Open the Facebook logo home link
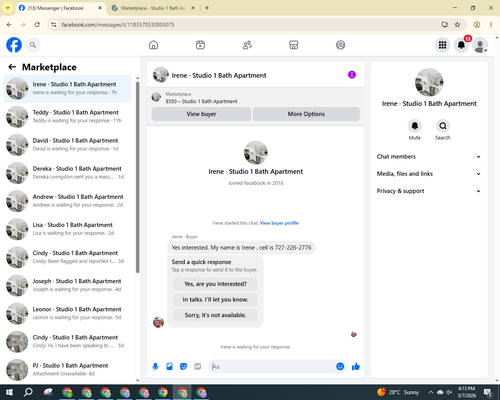Viewport: 500px width, 400px height. pyautogui.click(x=14, y=45)
